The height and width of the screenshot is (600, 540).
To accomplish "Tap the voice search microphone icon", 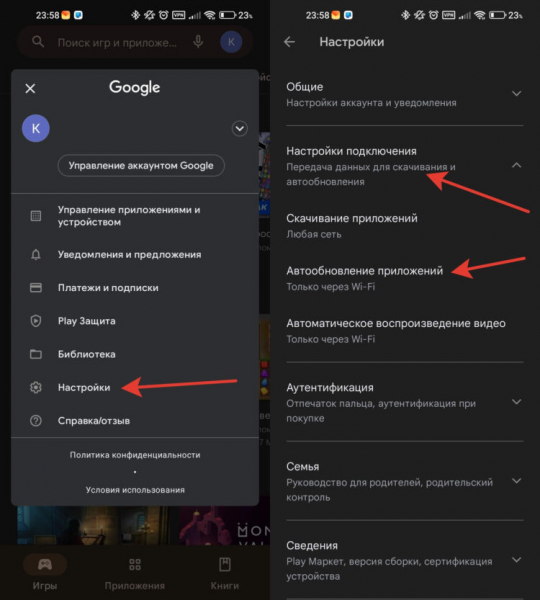I will point(198,42).
